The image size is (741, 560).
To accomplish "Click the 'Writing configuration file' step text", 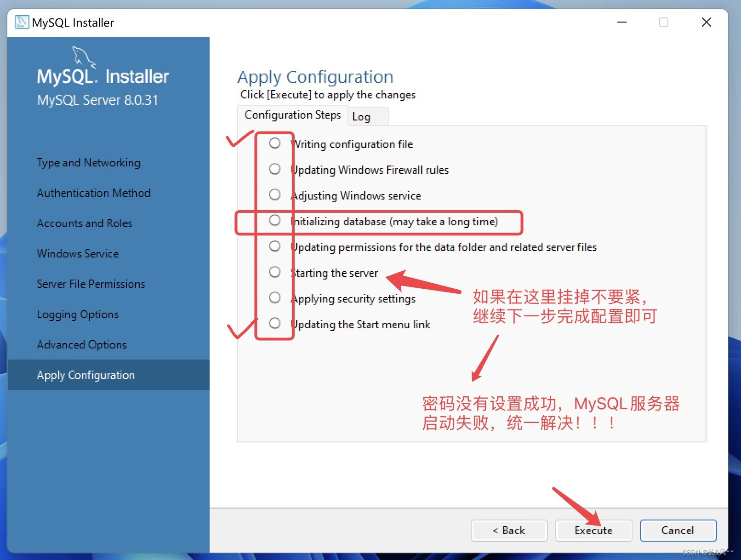I will pos(352,144).
